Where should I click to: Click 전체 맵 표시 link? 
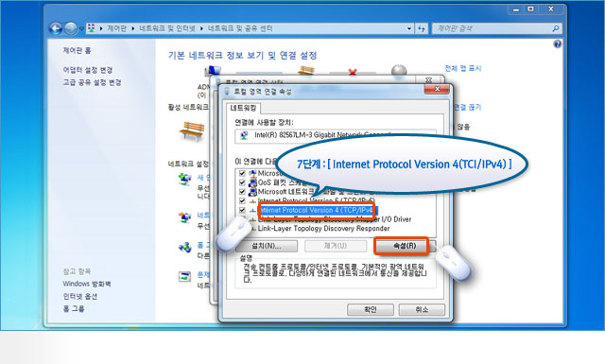click(x=463, y=68)
